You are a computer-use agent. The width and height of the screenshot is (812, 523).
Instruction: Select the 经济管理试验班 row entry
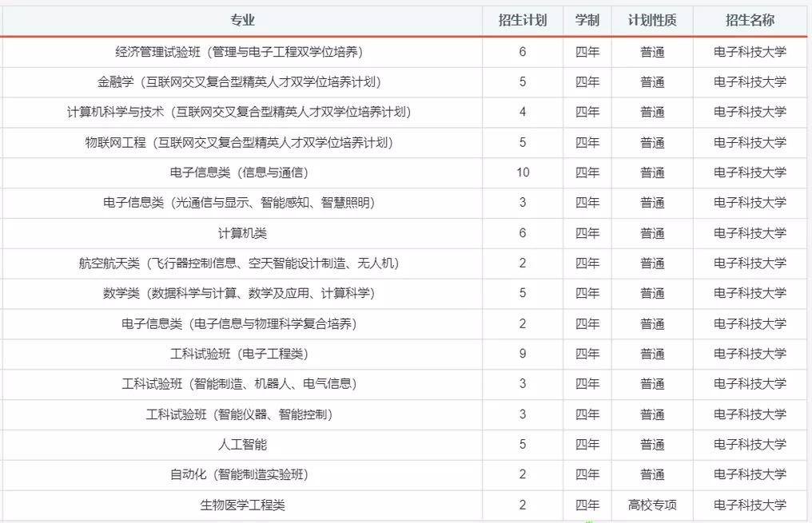243,51
